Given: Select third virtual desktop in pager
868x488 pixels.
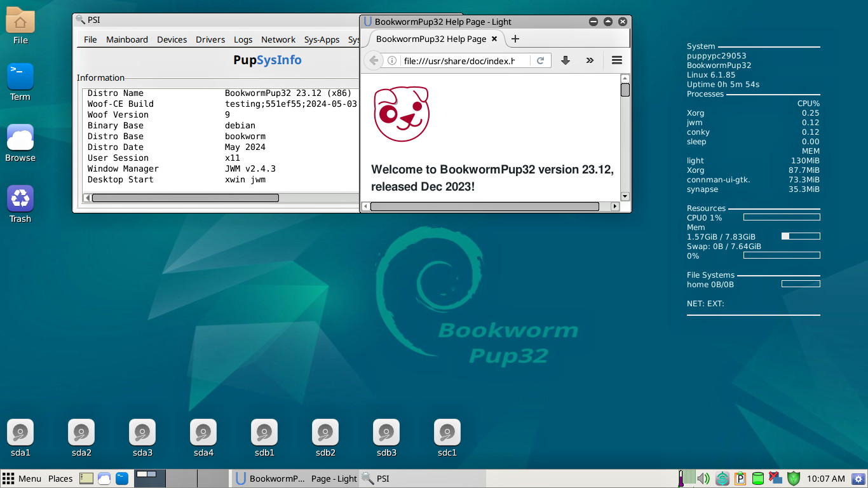Looking at the screenshot, I should (212, 478).
